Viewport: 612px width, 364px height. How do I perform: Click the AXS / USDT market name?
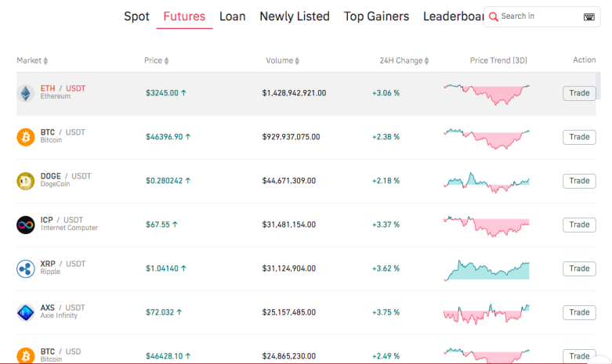[x=63, y=308]
